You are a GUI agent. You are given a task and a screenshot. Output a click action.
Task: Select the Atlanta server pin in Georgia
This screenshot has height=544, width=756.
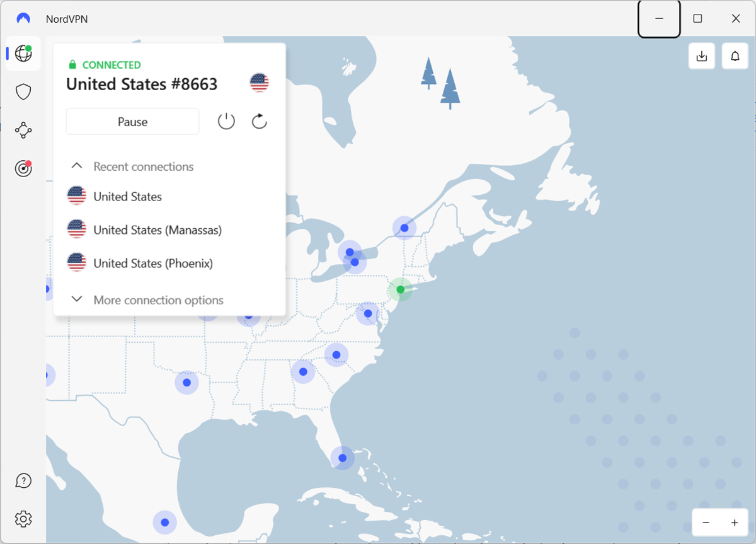click(303, 372)
